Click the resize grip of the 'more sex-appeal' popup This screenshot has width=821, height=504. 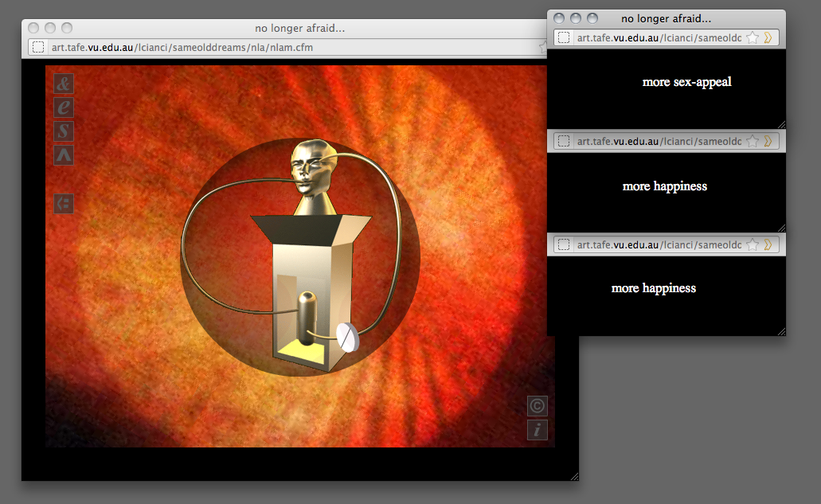pos(782,124)
